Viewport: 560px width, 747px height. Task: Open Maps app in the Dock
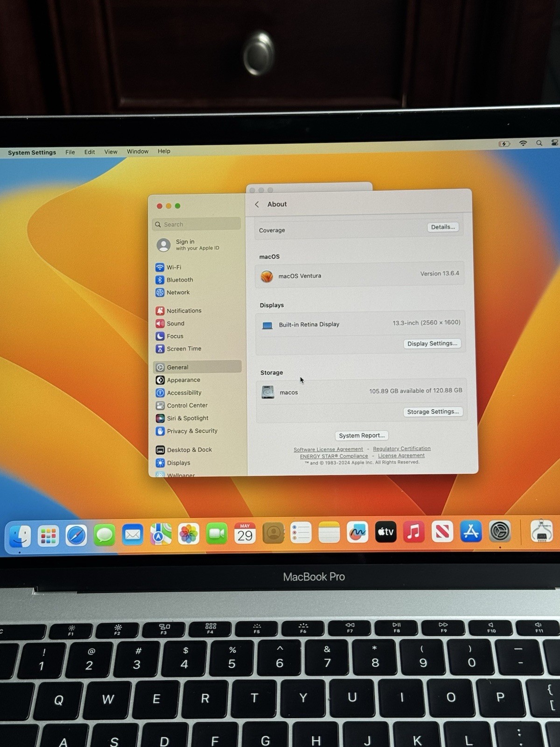pos(161,534)
